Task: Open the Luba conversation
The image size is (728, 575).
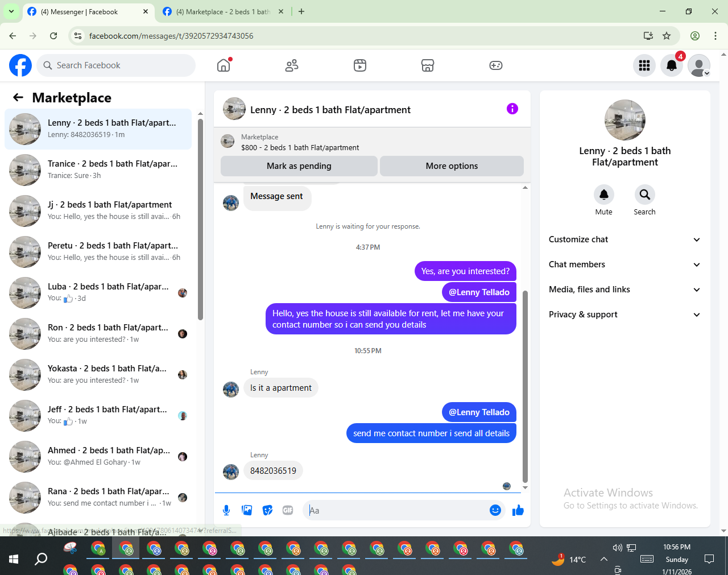Action: [x=98, y=293]
